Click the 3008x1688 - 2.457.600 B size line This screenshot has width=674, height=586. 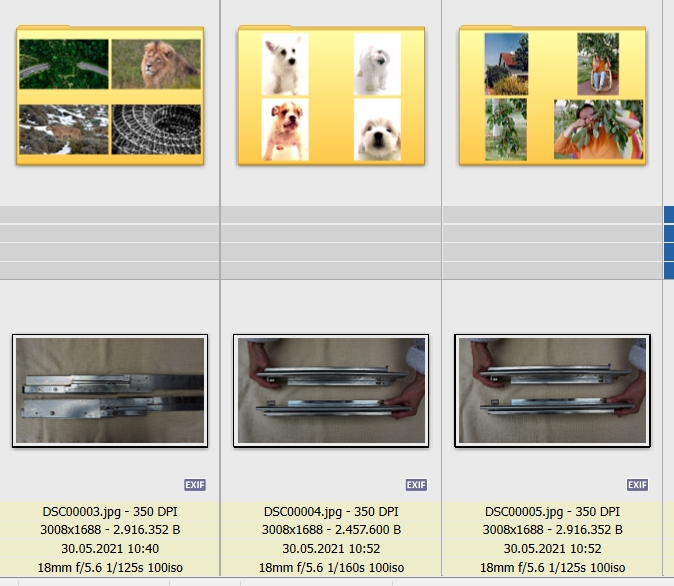(x=331, y=530)
